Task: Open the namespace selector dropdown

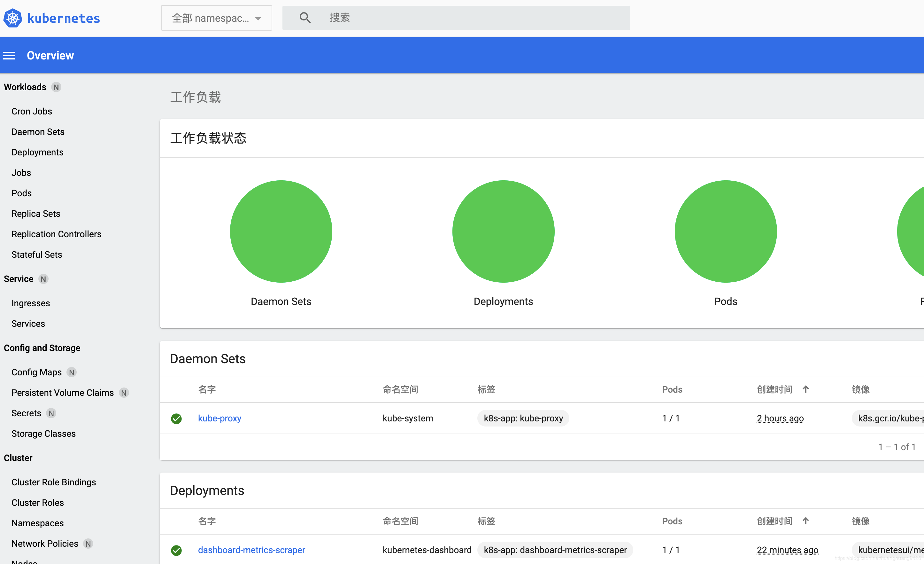Action: click(210, 18)
